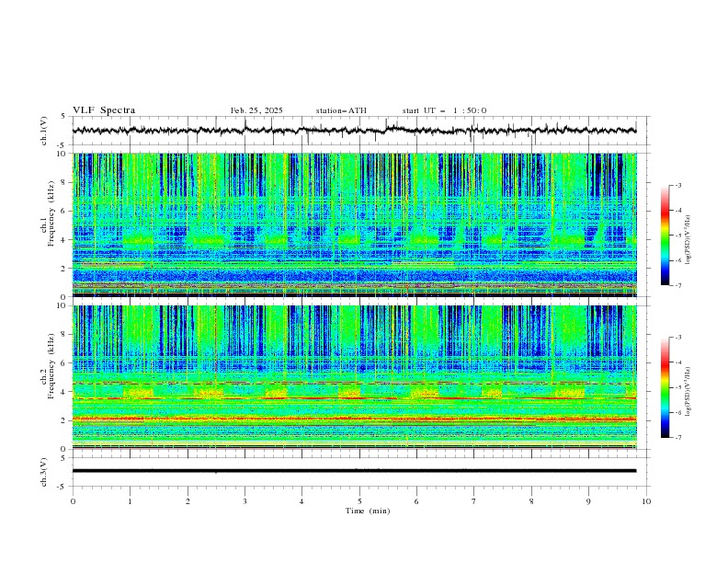Image resolution: width=728 pixels, height=563 pixels.
Task: Click the lower 'log(PSD)(V²/Hz)' colorbar label
Action: click(x=688, y=391)
